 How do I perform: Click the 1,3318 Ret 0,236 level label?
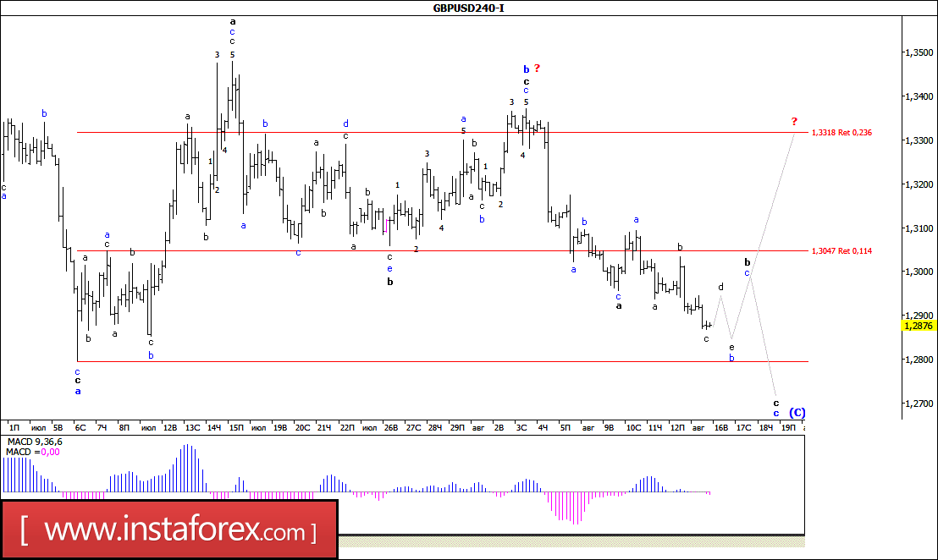841,133
